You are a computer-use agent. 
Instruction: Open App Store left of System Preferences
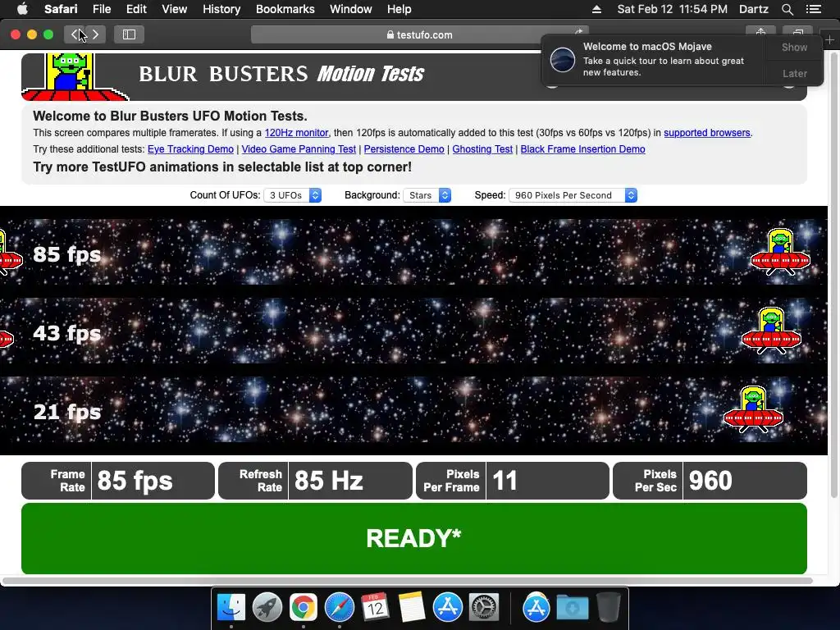pos(447,608)
